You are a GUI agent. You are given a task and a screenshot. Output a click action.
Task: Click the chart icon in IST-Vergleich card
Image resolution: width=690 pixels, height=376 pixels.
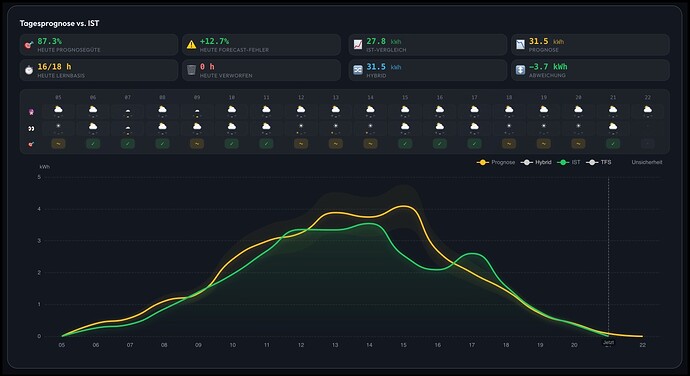click(x=358, y=44)
